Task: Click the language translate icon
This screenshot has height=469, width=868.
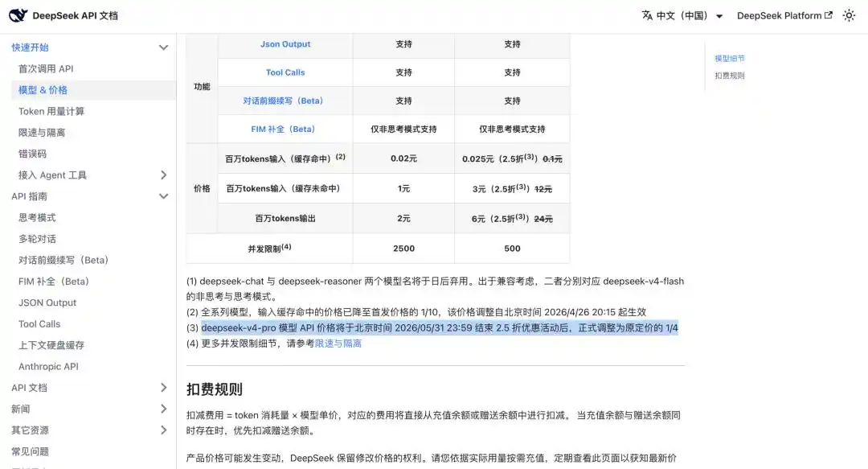Action: (x=646, y=15)
